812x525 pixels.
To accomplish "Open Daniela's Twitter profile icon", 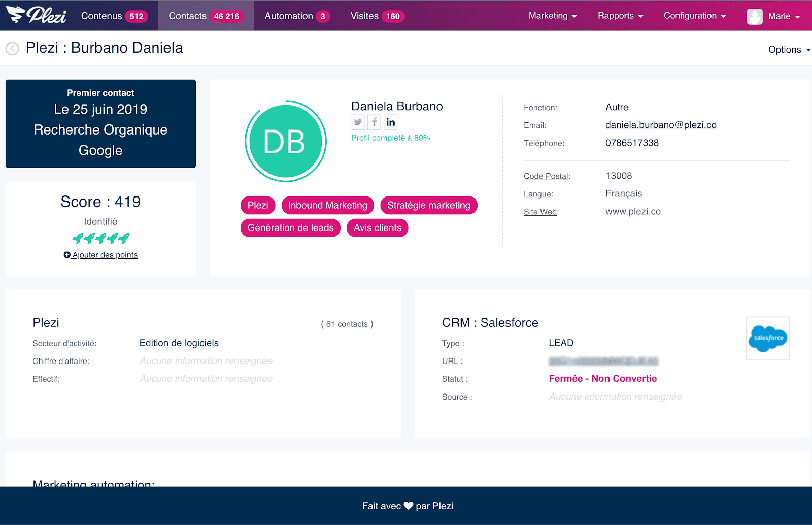I will point(358,122).
